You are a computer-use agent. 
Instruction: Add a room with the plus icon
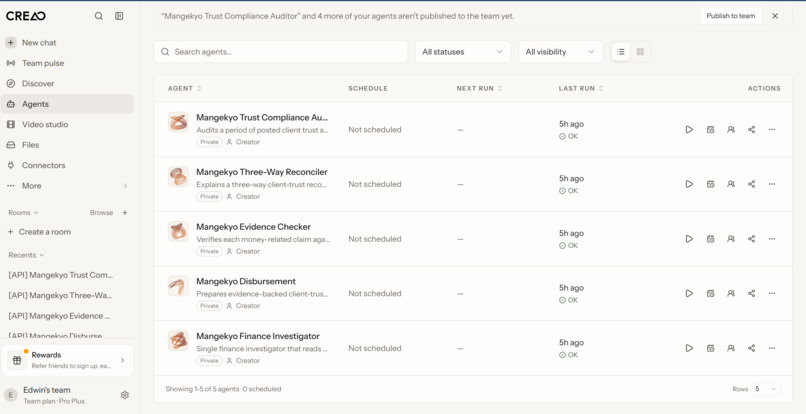click(124, 212)
